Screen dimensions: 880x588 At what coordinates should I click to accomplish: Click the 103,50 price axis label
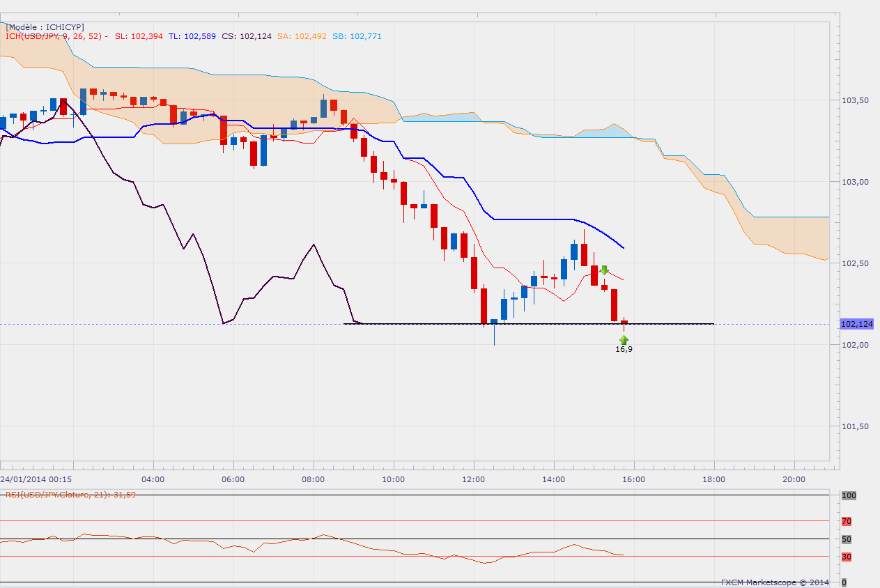(x=856, y=100)
